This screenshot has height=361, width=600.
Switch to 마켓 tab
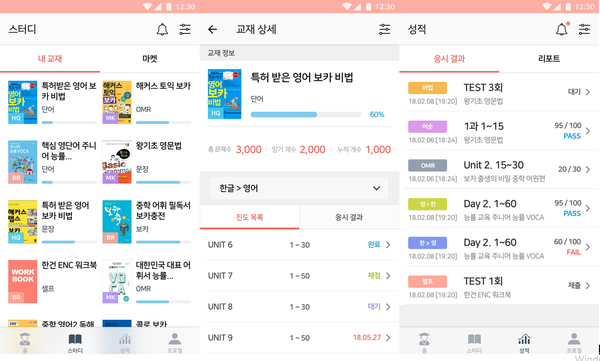[150, 59]
